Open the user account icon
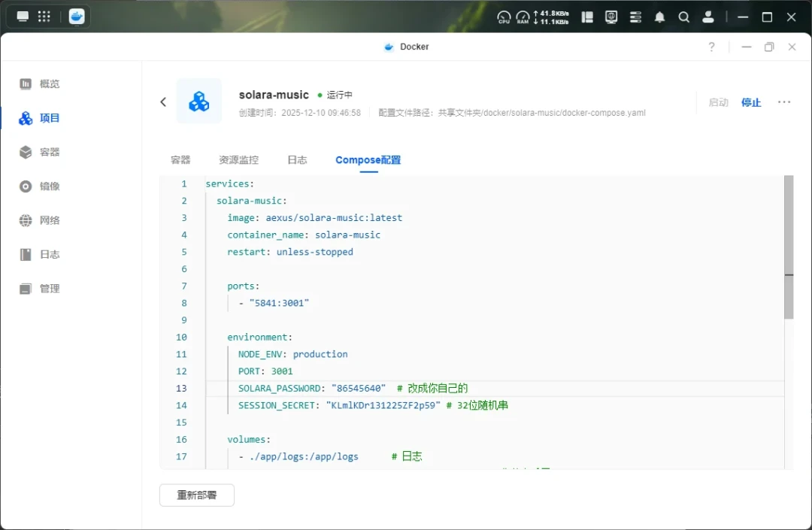The image size is (812, 530). 708,17
